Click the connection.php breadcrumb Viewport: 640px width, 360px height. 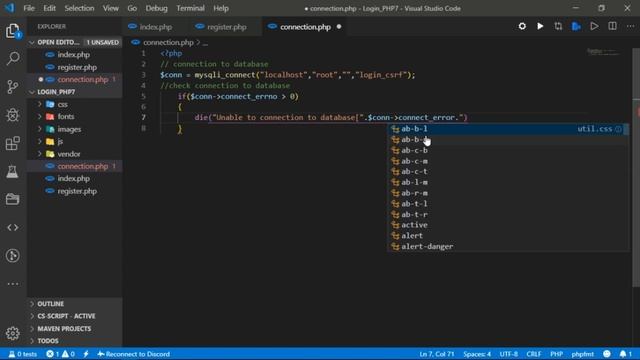point(168,42)
